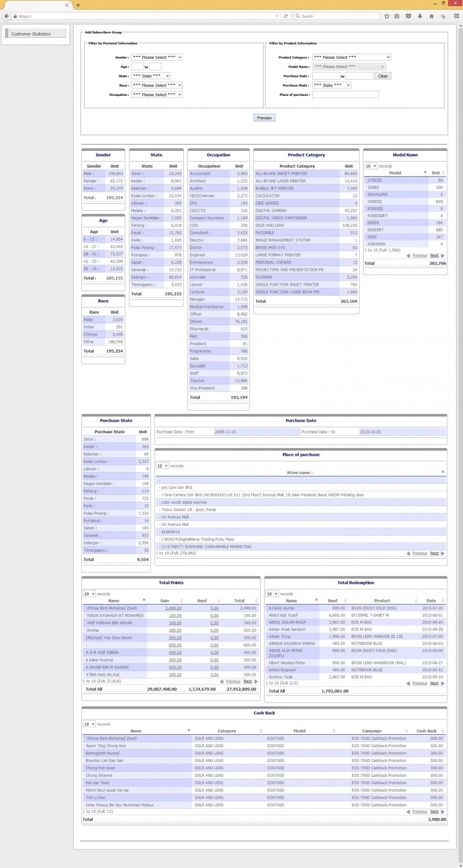Viewport: 463px width, 868px height.
Task: Open the Product Category dropdown
Action: pyautogui.click(x=351, y=57)
